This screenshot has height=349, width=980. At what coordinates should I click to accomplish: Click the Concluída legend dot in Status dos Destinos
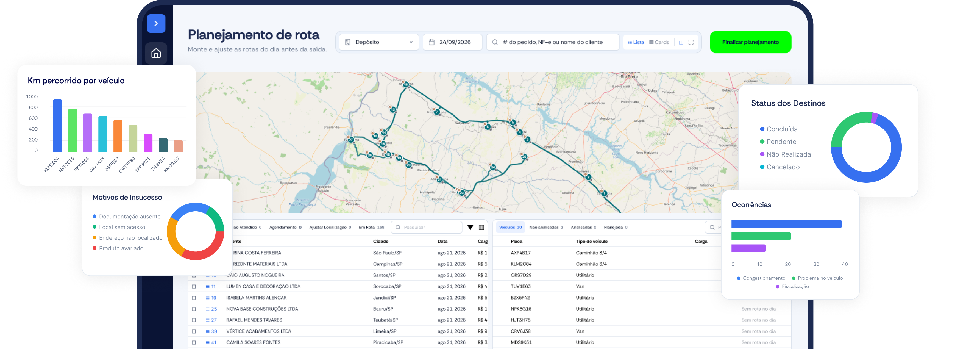click(x=762, y=129)
